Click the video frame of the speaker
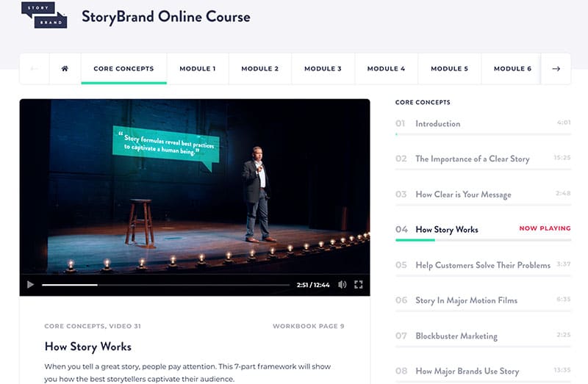This screenshot has width=588, height=384. [x=195, y=186]
